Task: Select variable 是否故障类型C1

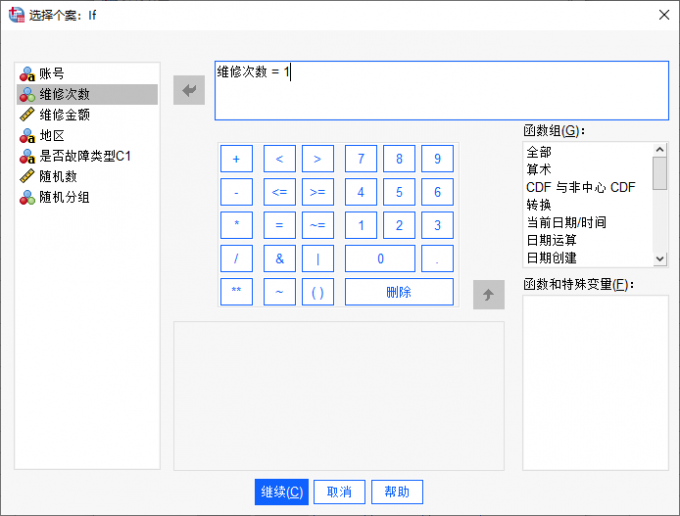Action: pyautogui.click(x=87, y=156)
